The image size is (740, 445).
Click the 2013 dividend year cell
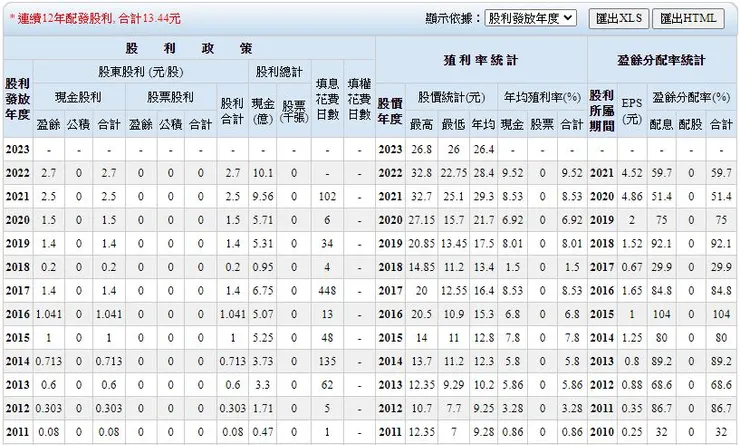coord(17,385)
